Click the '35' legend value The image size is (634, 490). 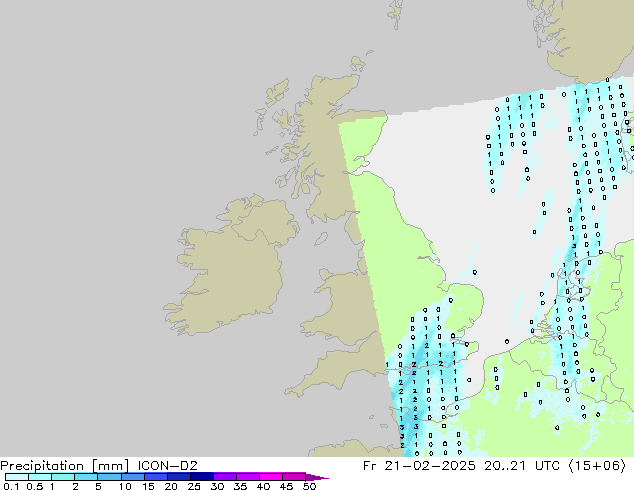240,486
